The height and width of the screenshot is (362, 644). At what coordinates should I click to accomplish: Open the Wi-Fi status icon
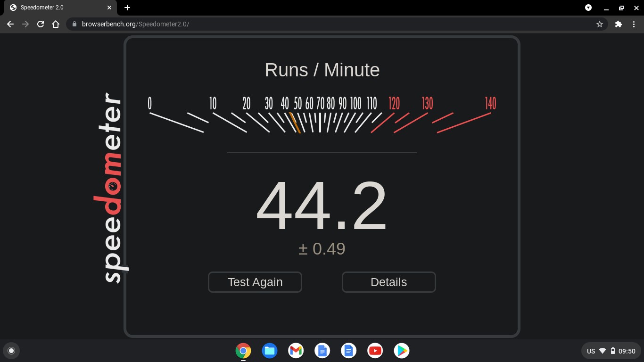pos(603,351)
